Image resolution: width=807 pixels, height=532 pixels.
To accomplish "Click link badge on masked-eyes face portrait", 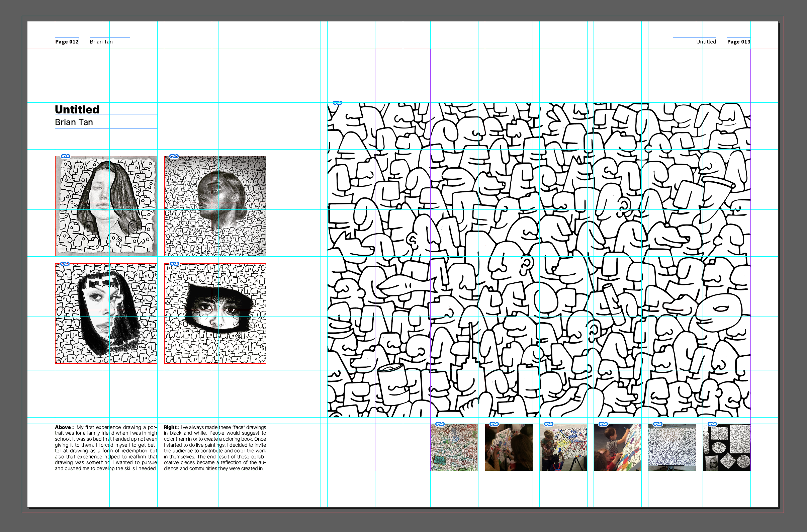I will [174, 264].
